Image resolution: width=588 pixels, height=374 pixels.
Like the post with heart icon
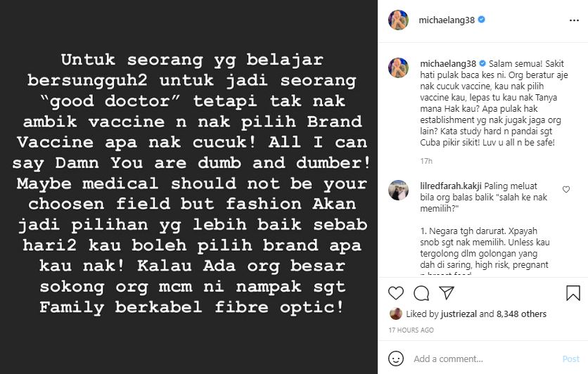pos(395,293)
